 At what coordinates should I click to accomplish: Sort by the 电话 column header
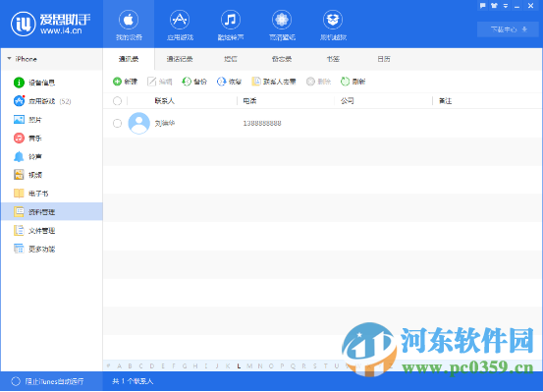(249, 101)
